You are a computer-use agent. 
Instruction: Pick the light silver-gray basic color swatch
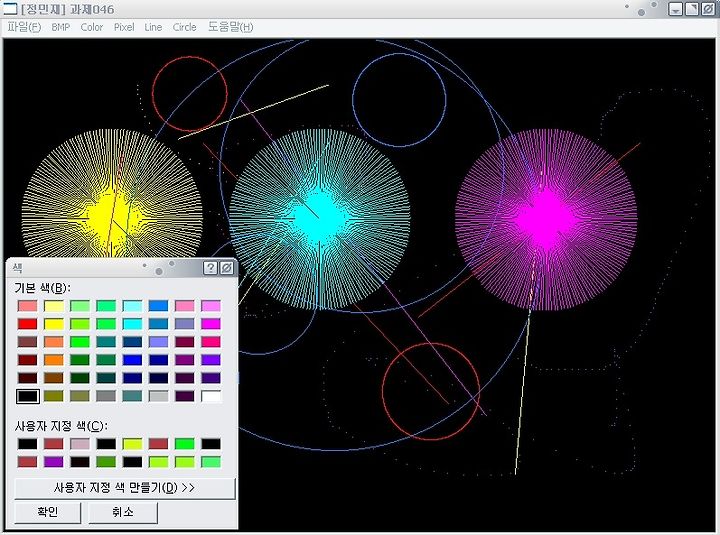point(158,396)
